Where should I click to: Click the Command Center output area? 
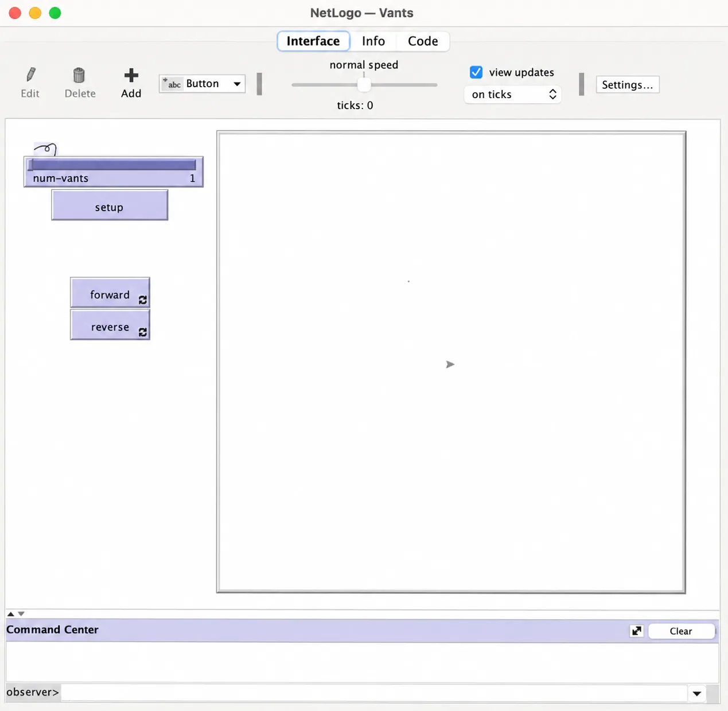(362, 662)
